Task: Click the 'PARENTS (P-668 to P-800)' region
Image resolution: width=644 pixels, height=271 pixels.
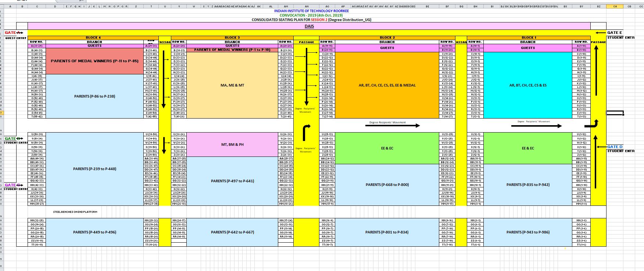Action: tap(387, 184)
